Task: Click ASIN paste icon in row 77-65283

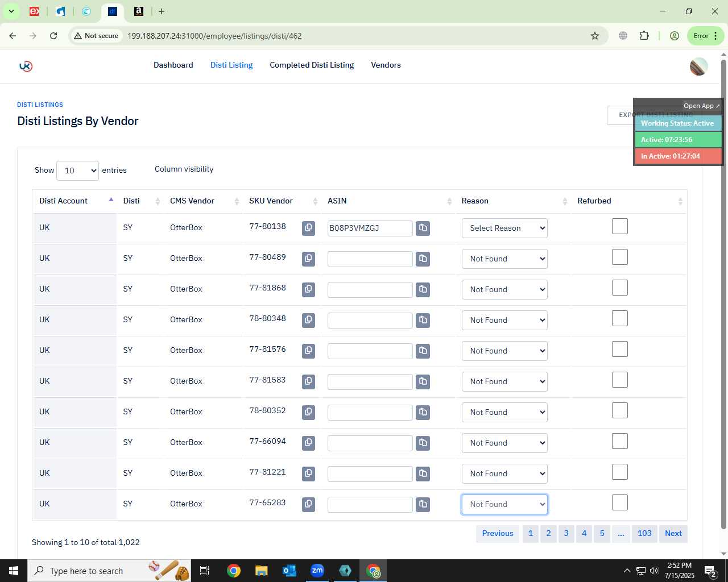Action: (423, 504)
